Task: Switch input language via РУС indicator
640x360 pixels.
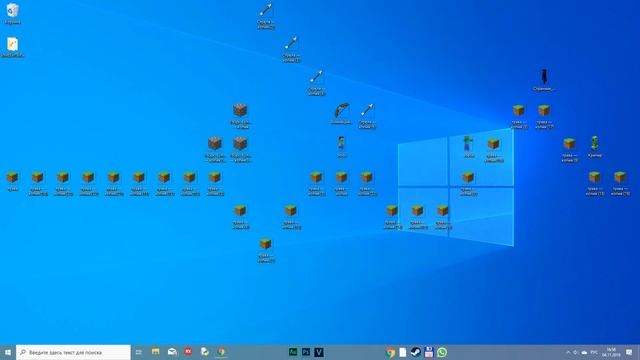Action: [594, 352]
